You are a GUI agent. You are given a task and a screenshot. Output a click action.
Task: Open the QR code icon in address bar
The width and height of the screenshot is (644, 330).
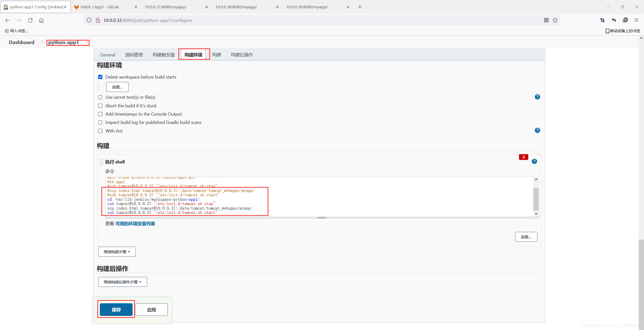pos(546,20)
